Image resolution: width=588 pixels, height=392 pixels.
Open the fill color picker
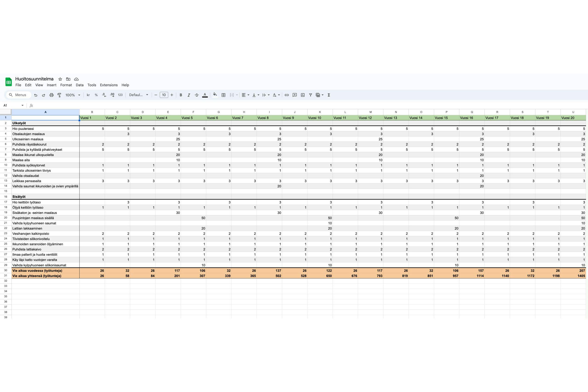tap(215, 95)
